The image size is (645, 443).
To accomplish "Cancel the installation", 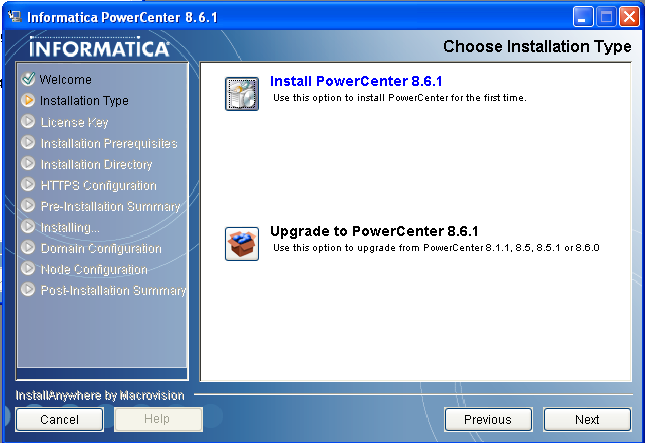I will click(60, 420).
